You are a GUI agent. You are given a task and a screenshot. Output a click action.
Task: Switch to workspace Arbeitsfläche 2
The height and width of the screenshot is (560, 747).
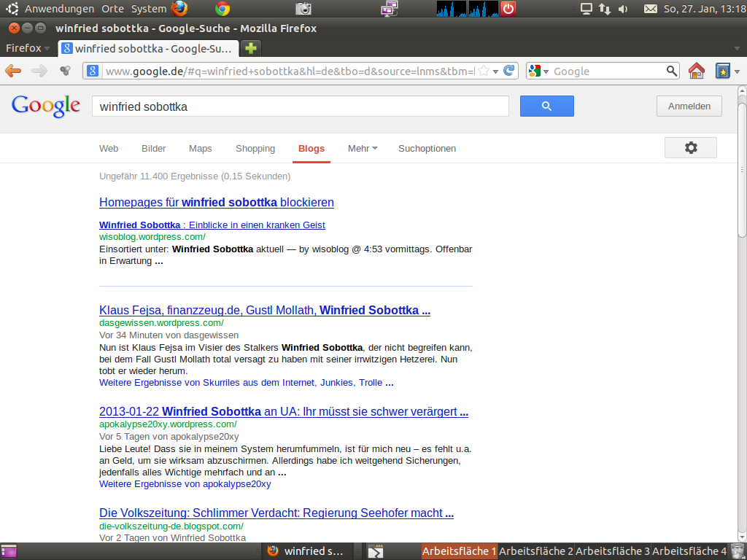(x=536, y=551)
